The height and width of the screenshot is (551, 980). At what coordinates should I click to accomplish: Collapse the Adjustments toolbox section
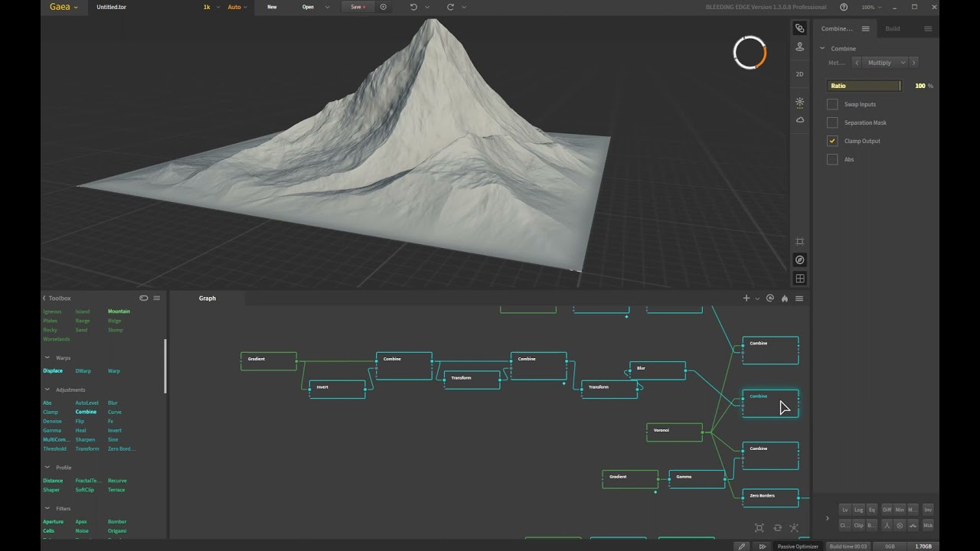[x=47, y=390]
